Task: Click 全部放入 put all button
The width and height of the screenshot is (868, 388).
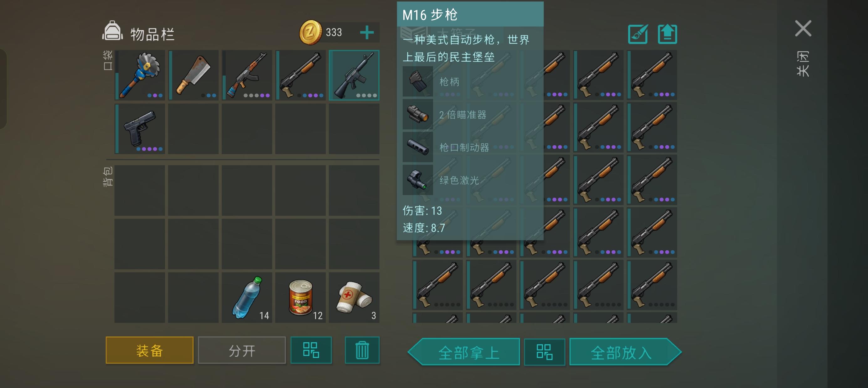Action: click(625, 352)
